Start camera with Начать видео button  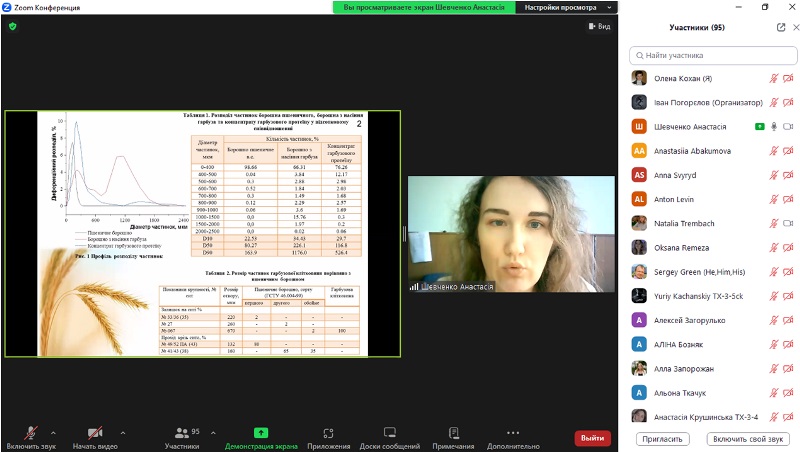95,438
